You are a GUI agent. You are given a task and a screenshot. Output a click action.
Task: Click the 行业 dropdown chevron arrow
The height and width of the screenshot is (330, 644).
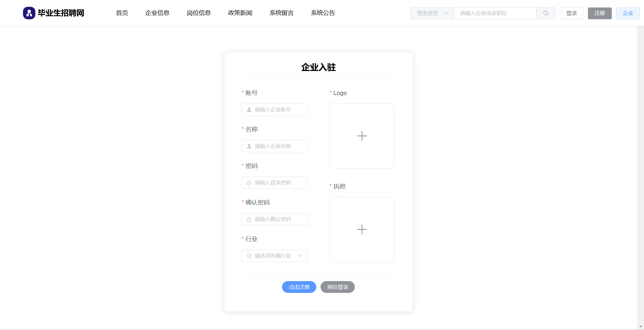pyautogui.click(x=300, y=256)
